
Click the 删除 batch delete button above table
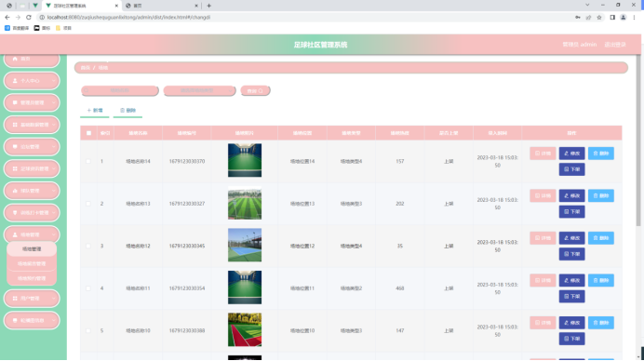click(127, 111)
